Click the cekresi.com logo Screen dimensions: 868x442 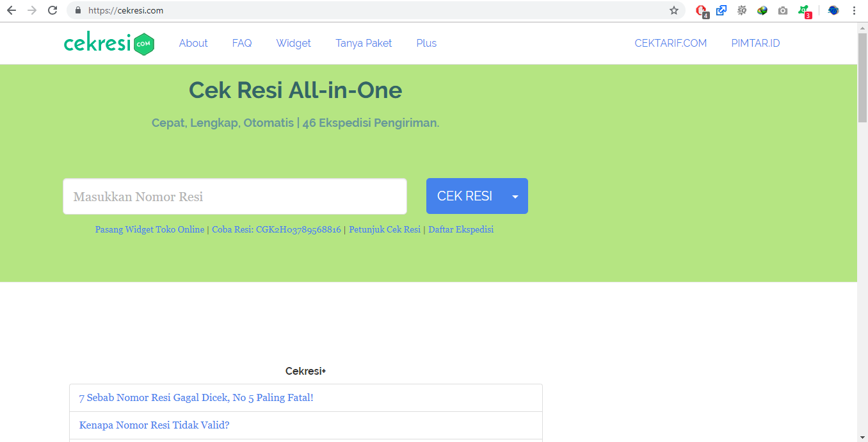tap(109, 44)
